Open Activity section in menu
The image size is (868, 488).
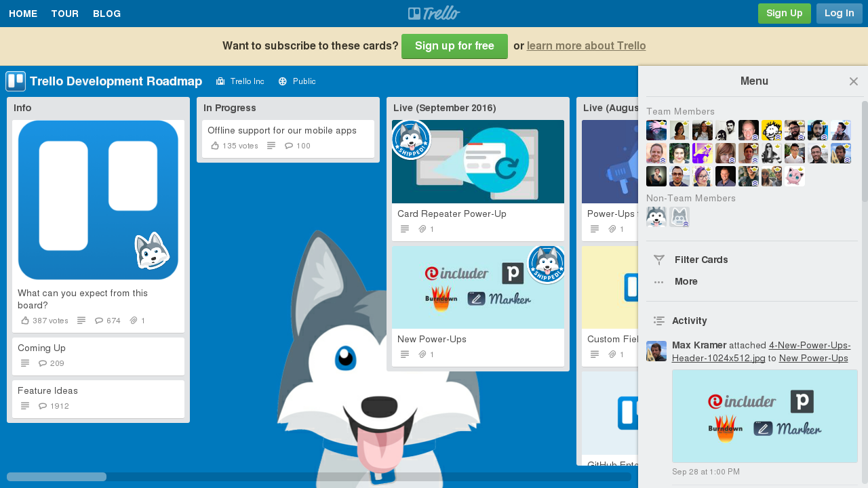tap(690, 321)
